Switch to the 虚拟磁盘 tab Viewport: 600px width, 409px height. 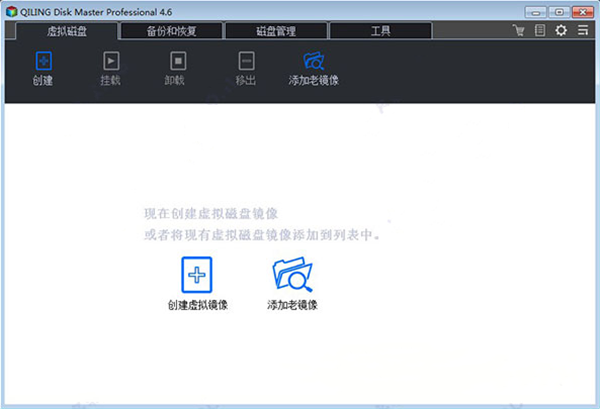67,31
